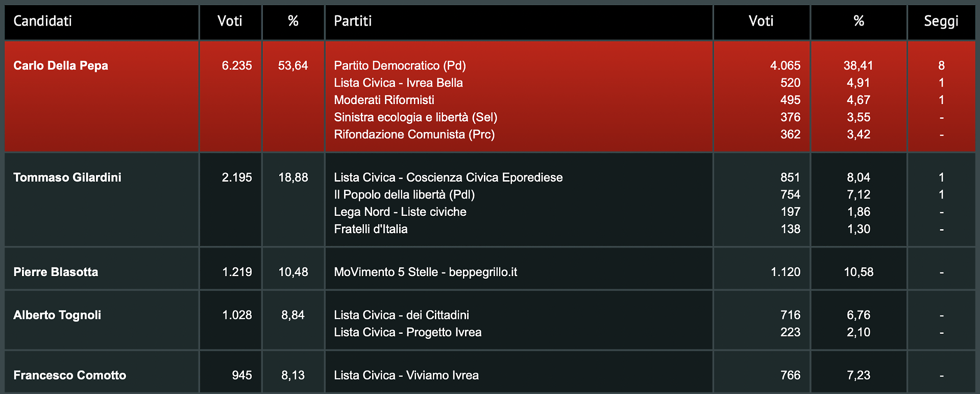Select MoVimento 5 Stelle - beppegrillo.it
980x394 pixels.
[426, 272]
